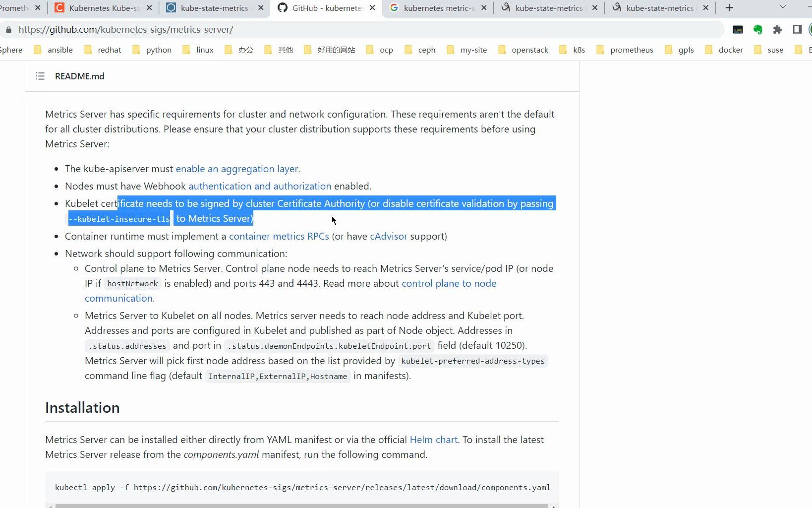Open the Helm chart link
812x508 pixels.
point(434,440)
